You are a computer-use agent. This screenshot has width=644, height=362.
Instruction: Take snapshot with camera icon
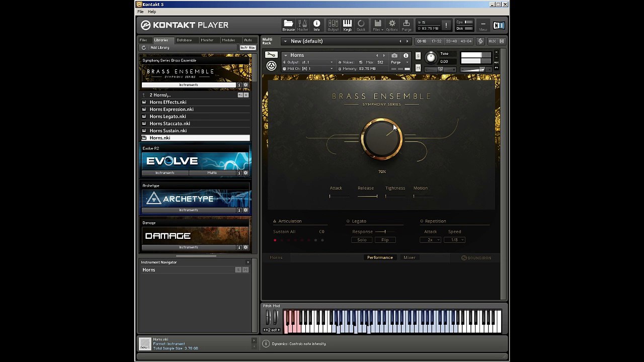tap(394, 55)
